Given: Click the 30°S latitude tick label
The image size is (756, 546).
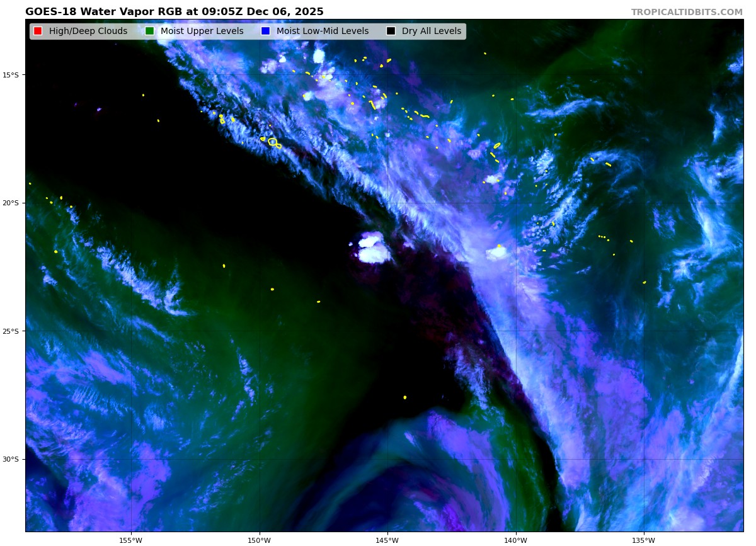Looking at the screenshot, I should 11,459.
